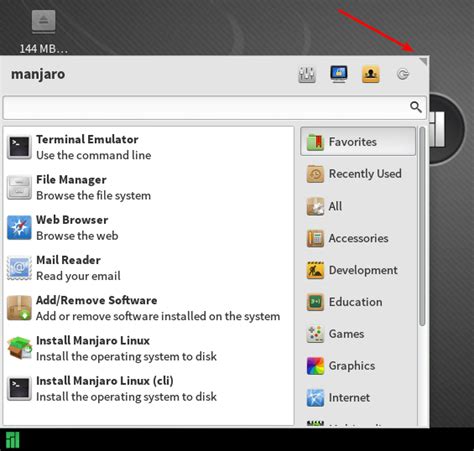Click 'Add or remove software installed on the system' text
Screen dimensions: 474x451
tap(158, 316)
